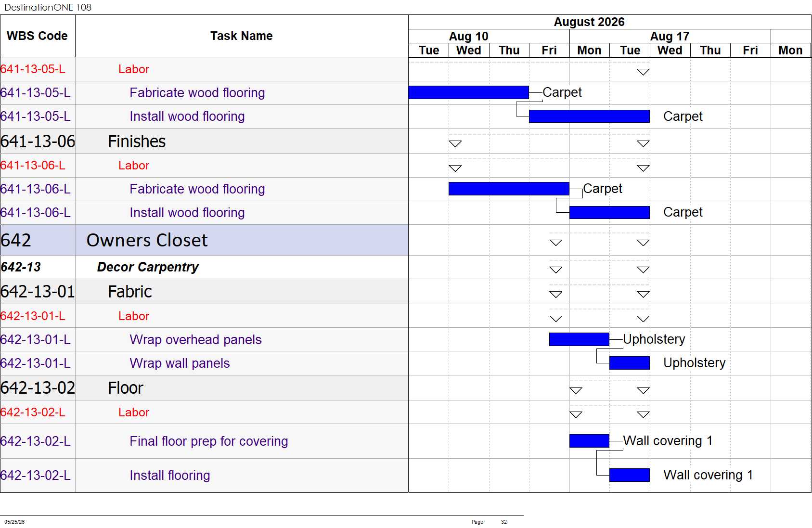812x528 pixels.
Task: Select the Wrap wall panels task bar
Action: (629, 363)
